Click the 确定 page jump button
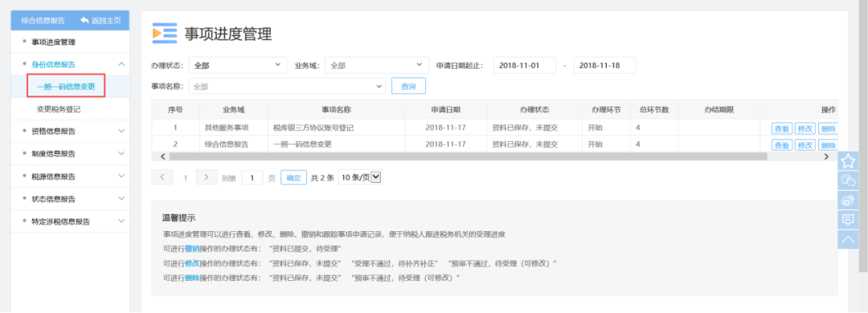 pos(293,177)
